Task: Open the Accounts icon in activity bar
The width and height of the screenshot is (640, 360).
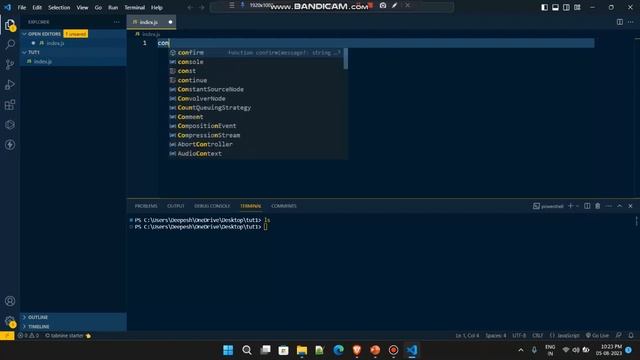Action: [x=10, y=301]
